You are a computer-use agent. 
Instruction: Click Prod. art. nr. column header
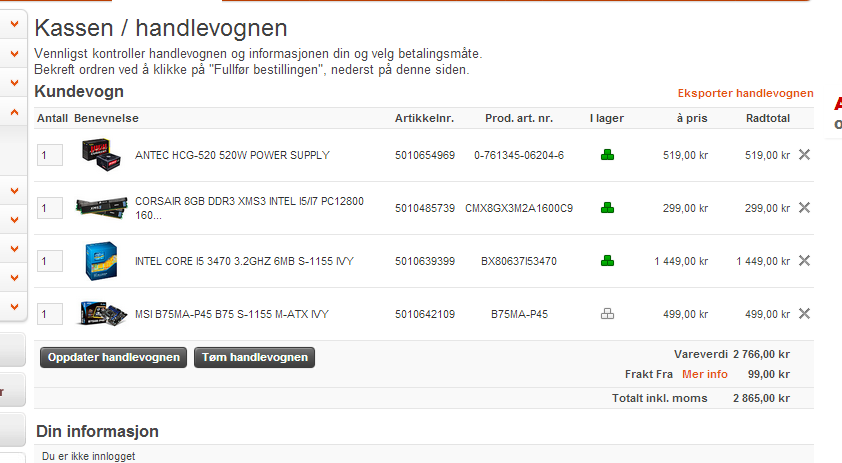519,118
